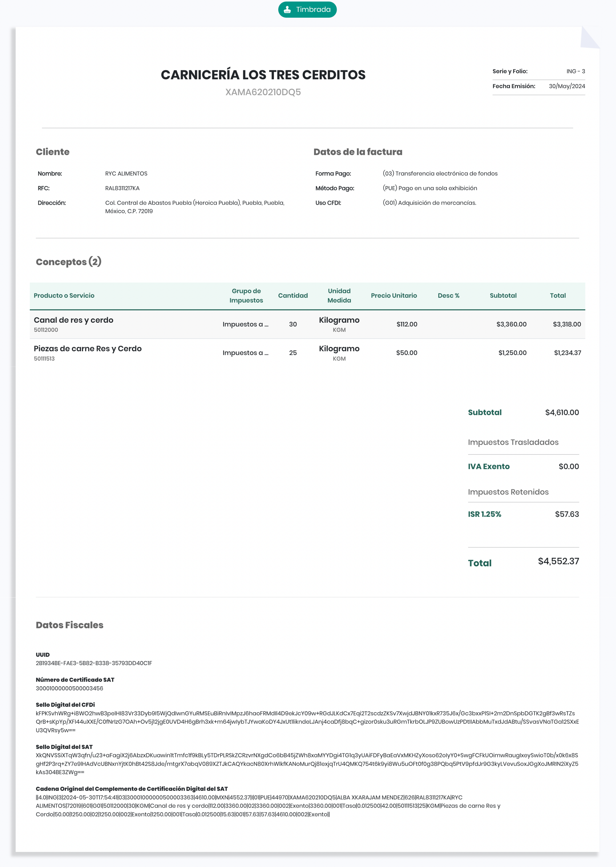Select row total $3,318.00
Image resolution: width=616 pixels, height=867 pixels.
click(567, 324)
